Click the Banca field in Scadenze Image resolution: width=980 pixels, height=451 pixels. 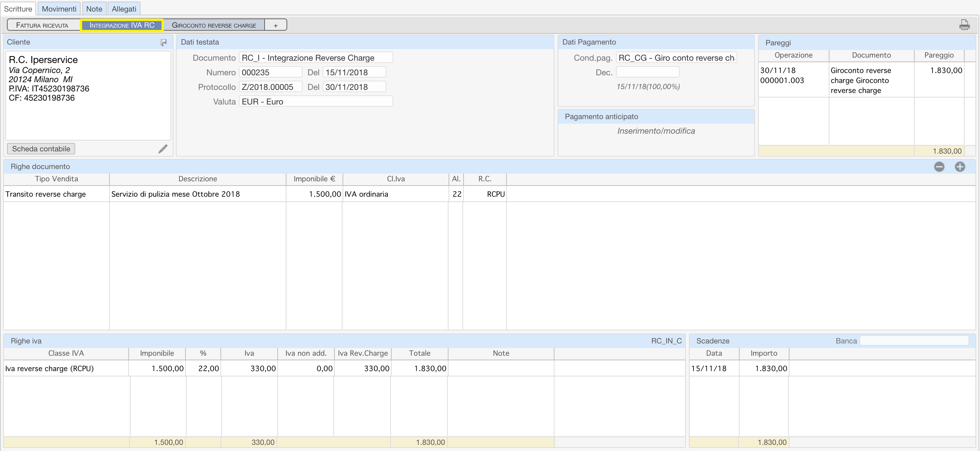[x=914, y=340]
